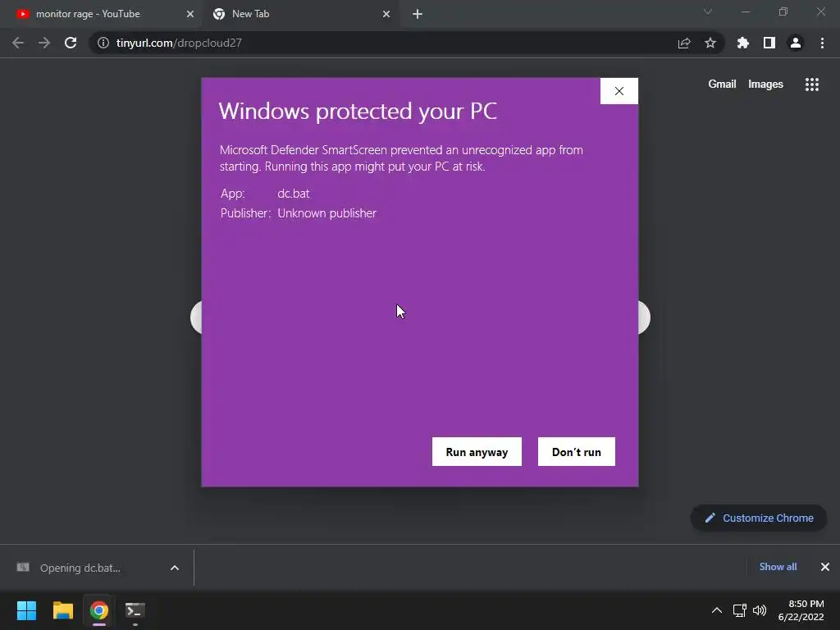Image resolution: width=840 pixels, height=630 pixels.
Task: Go forward in browser history
Action: pyautogui.click(x=44, y=43)
